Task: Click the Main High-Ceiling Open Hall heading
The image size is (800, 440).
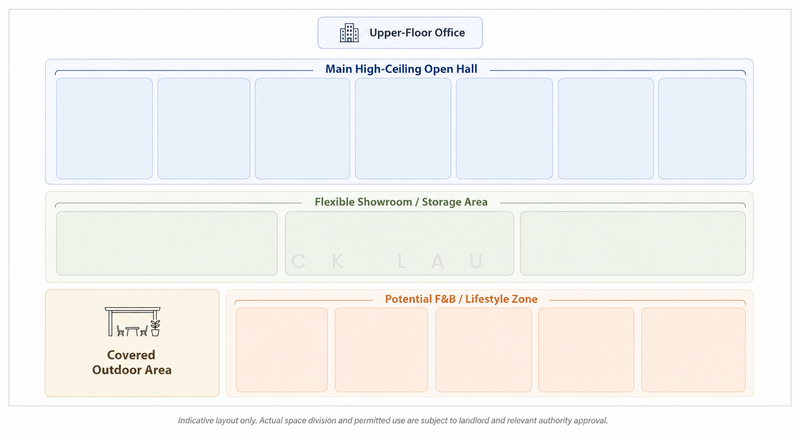Action: click(x=402, y=69)
